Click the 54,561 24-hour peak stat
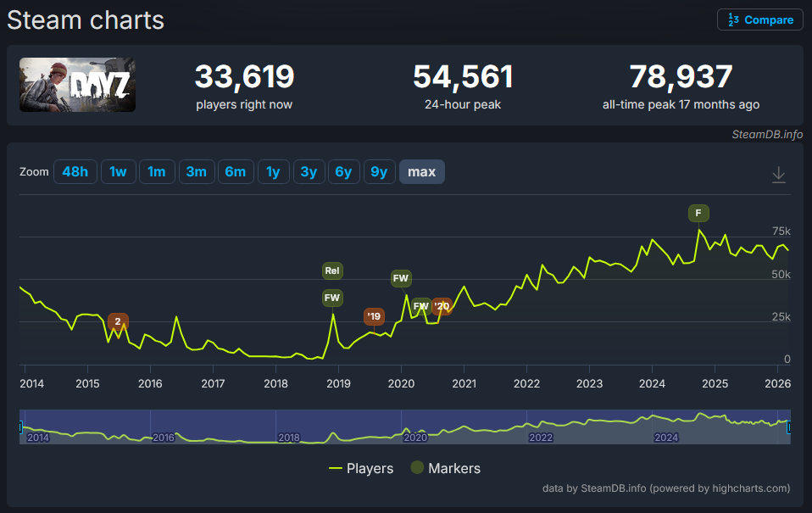The width and height of the screenshot is (812, 513). 463,86
